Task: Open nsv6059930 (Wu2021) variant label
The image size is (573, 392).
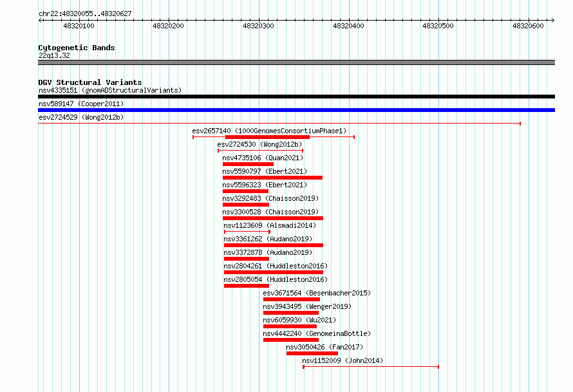Action: pyautogui.click(x=299, y=320)
